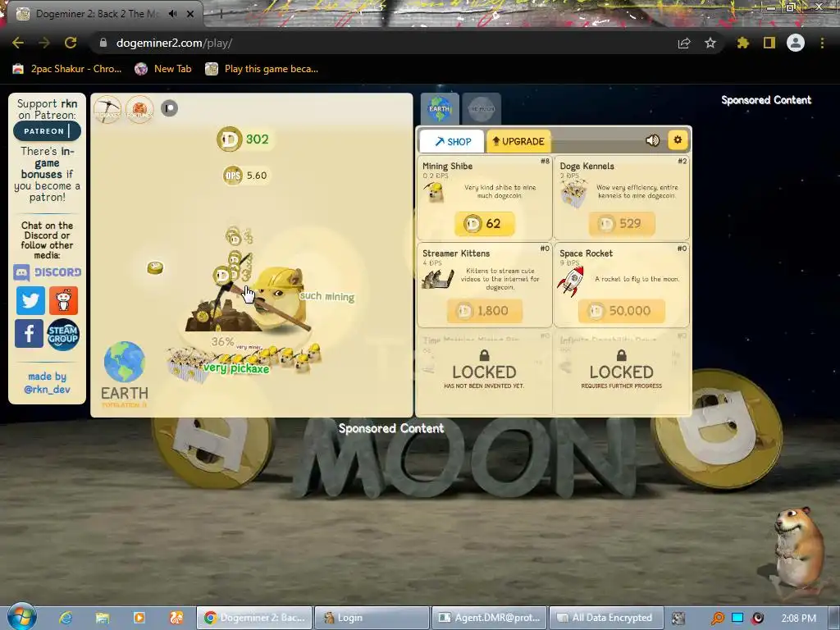Buy Mining Shibe for 62
The height and width of the screenshot is (630, 840).
484,223
